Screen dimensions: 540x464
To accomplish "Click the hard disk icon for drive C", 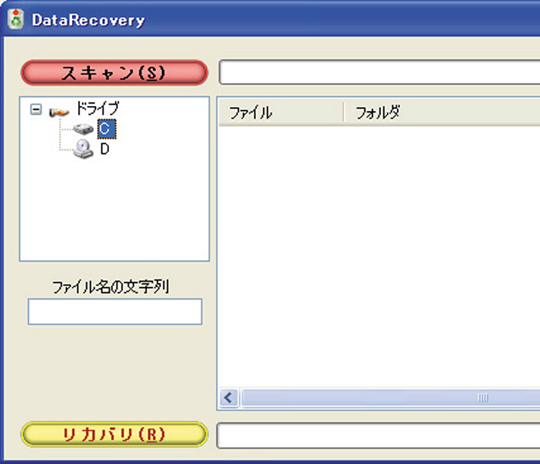I will (83, 129).
